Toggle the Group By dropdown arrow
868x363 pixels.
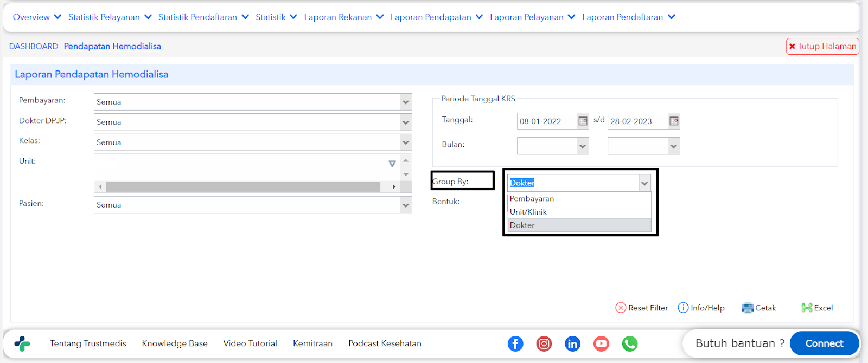coord(644,183)
